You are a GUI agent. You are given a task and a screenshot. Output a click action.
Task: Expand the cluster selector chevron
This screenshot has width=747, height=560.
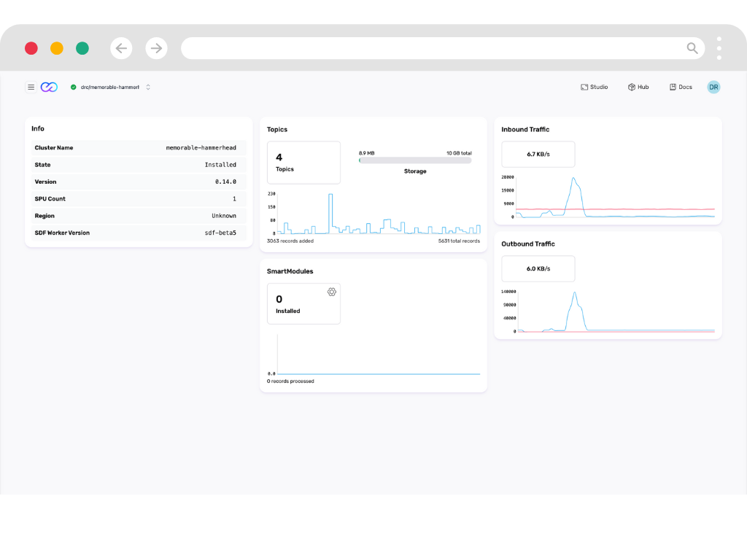(148, 87)
